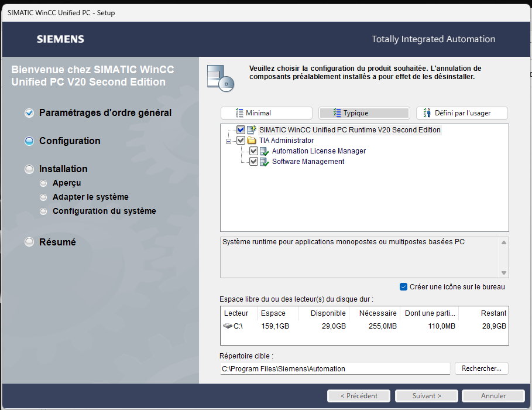The height and width of the screenshot is (410, 532).
Task: Click the bullet beside Configuration du système
Action: pos(43,211)
